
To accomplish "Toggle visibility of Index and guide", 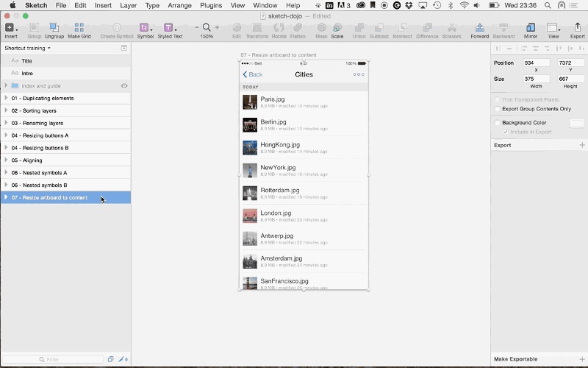I will pos(124,85).
